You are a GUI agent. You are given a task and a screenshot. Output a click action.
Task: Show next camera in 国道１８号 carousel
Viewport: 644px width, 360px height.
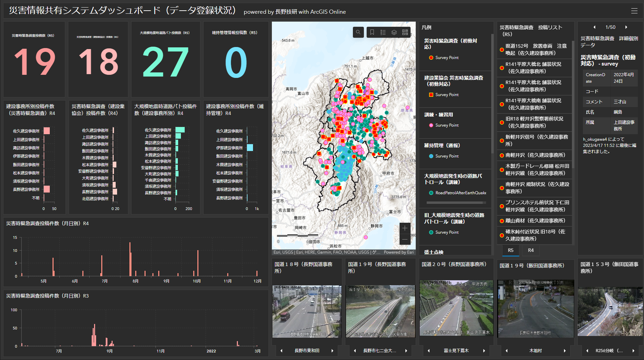[x=332, y=351]
